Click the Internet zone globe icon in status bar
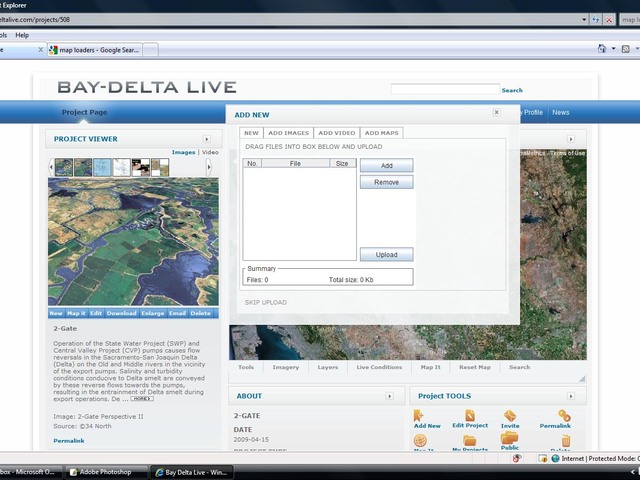This screenshot has width=640, height=480. 555,458
